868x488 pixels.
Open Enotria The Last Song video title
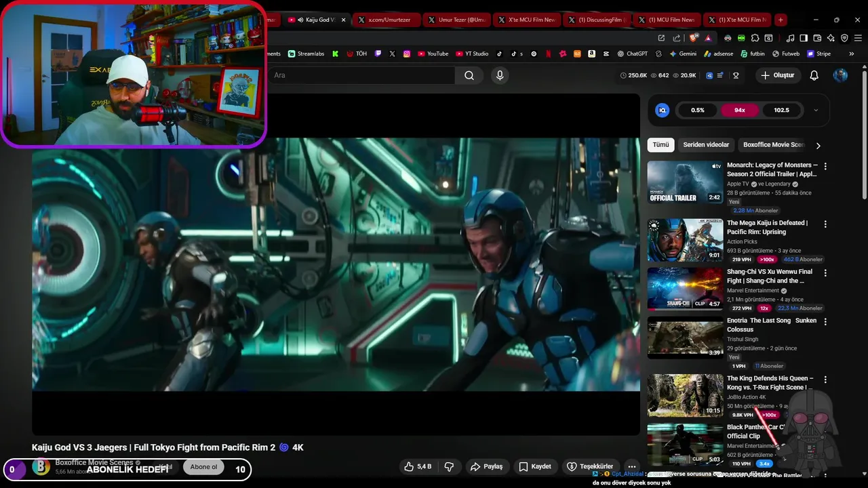coord(772,325)
